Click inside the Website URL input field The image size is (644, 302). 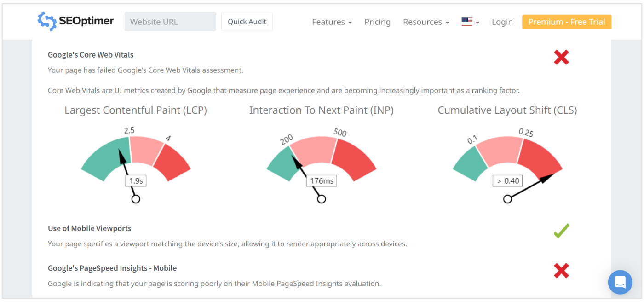[x=170, y=21]
